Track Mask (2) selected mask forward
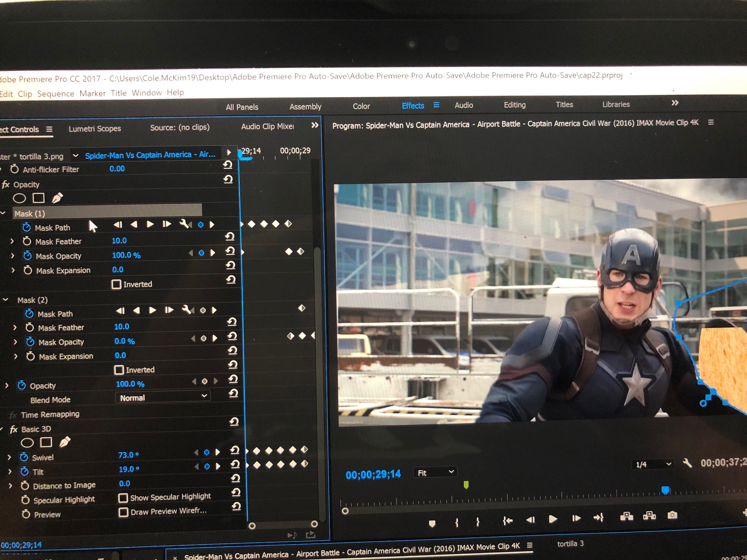The width and height of the screenshot is (747, 560). pos(152,310)
